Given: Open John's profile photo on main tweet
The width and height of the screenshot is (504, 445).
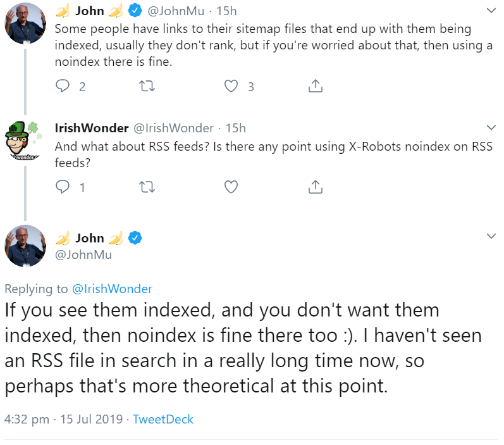Looking at the screenshot, I should 25,246.
